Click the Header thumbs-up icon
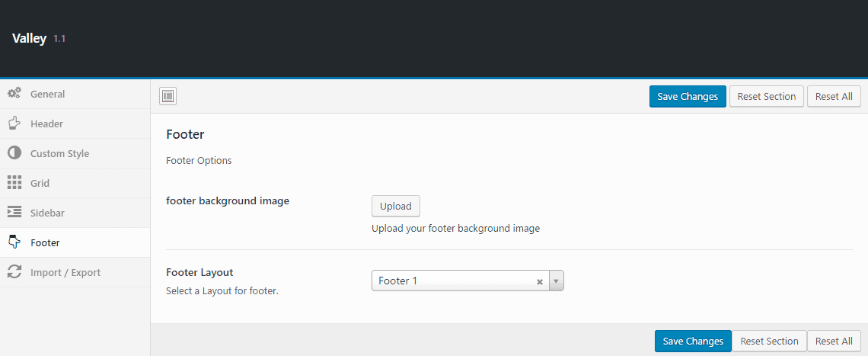 14,123
